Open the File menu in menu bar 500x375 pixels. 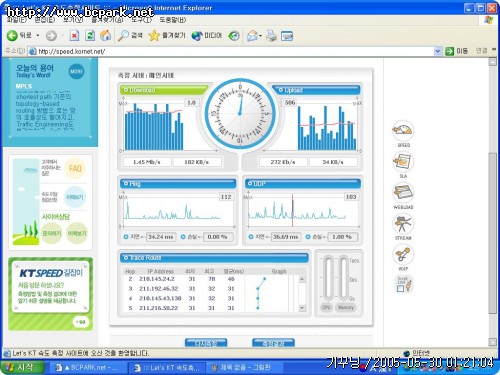pyautogui.click(x=16, y=20)
